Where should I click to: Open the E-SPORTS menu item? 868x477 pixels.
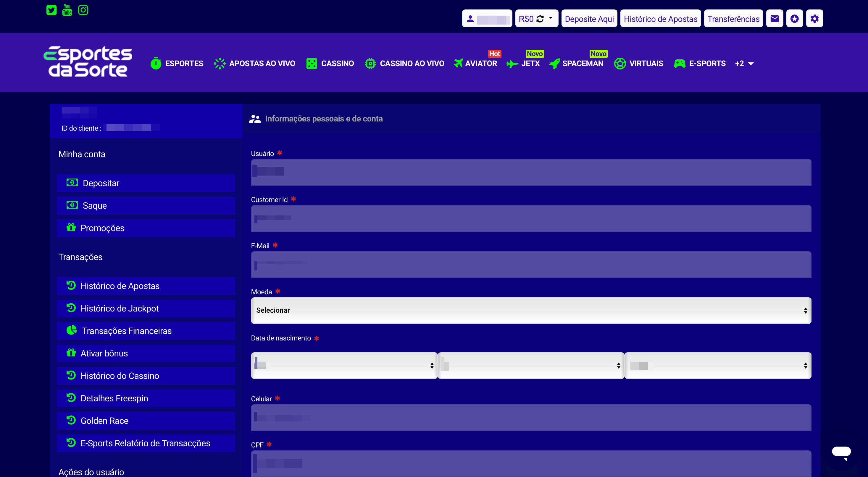[x=700, y=63]
